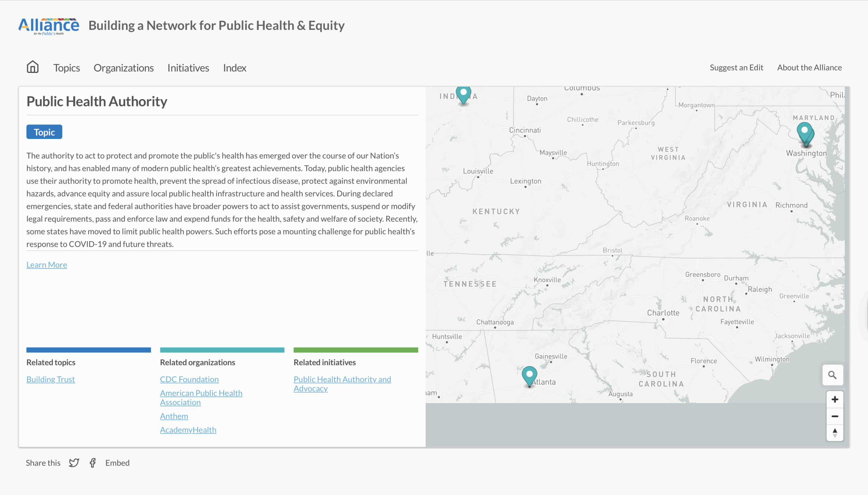868x495 pixels.
Task: Open CDC Foundation organization link
Action: click(189, 379)
